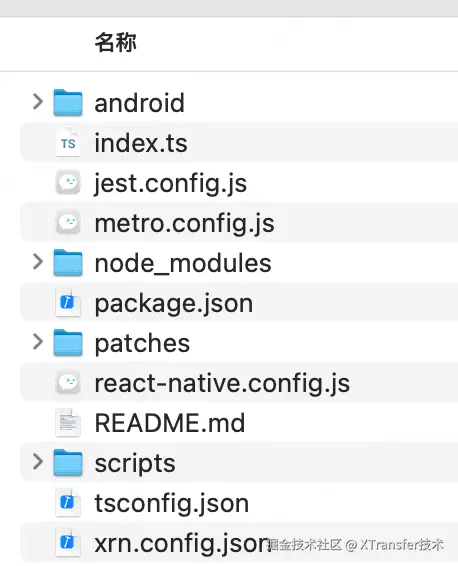
Task: Click the tsconfig.json file icon
Action: pos(68,502)
